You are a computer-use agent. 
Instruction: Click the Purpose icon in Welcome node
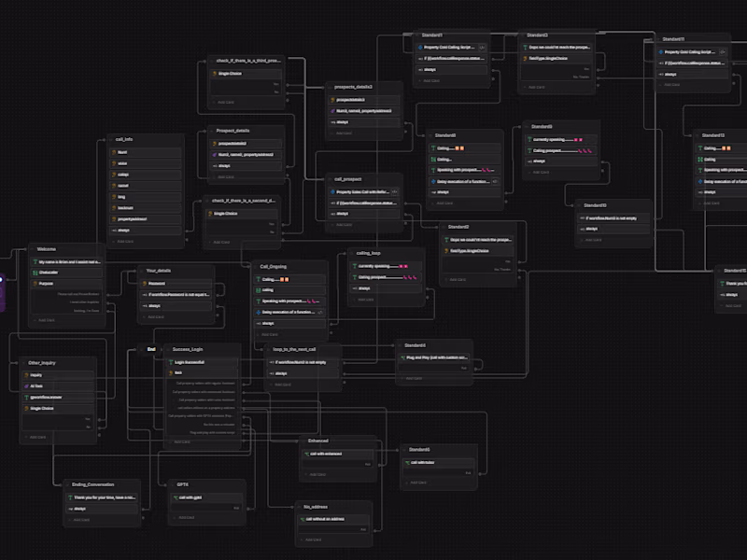[x=35, y=284]
